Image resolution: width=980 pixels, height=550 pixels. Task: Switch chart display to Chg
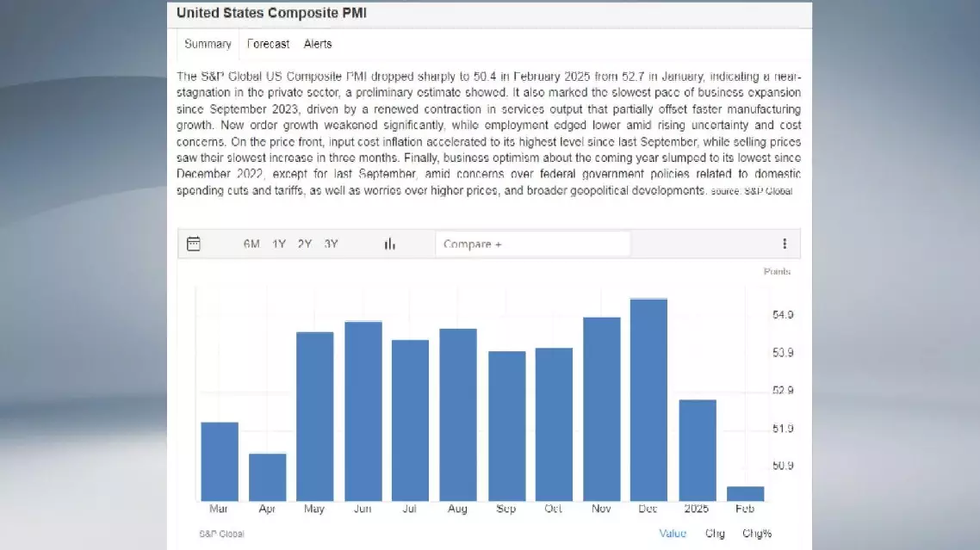coord(715,534)
